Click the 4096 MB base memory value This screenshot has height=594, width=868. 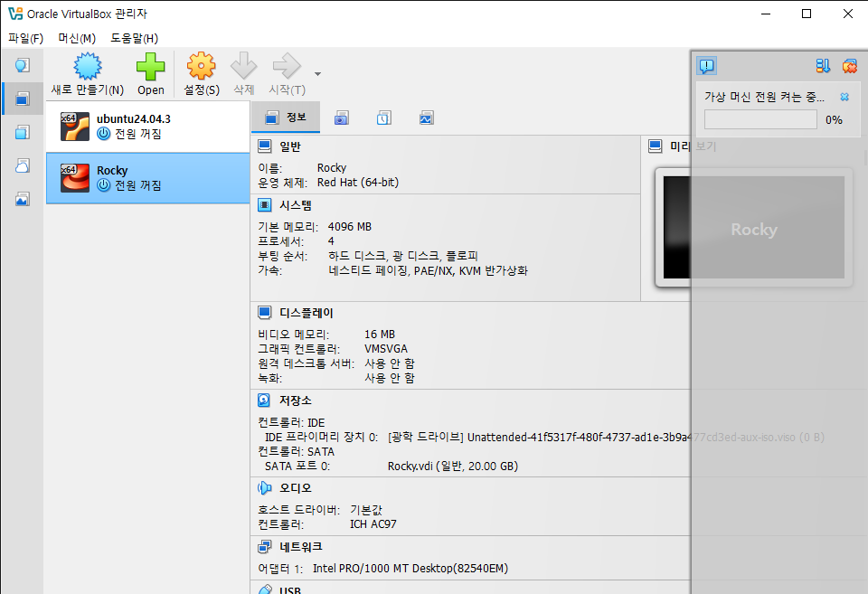tap(350, 227)
